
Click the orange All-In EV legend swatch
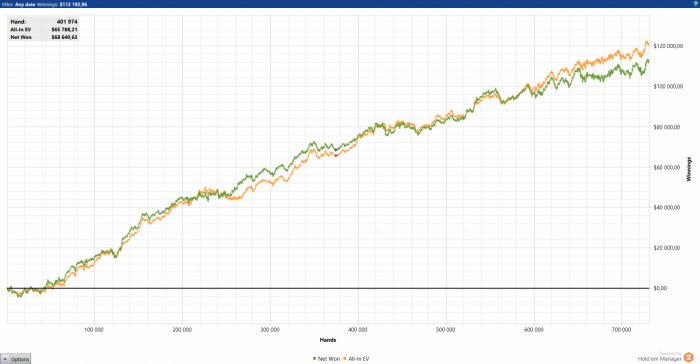[345, 359]
